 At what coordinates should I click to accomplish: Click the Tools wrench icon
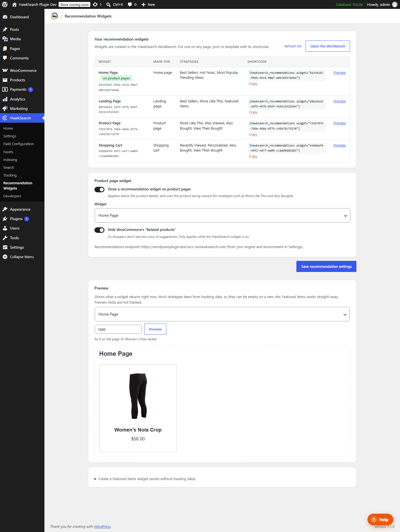(5, 238)
